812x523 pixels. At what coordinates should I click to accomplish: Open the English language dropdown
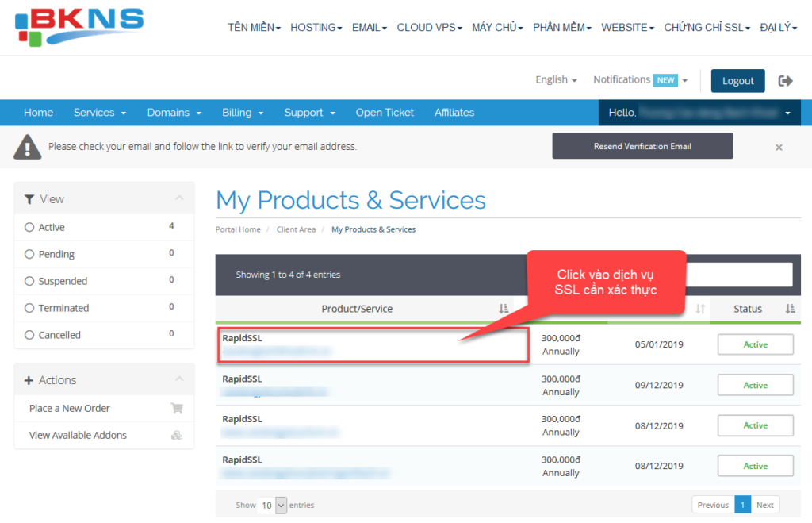[556, 80]
